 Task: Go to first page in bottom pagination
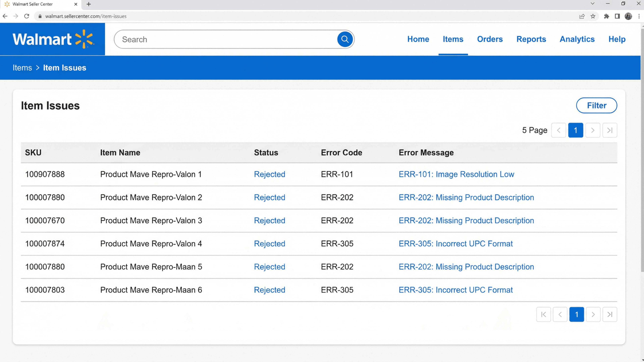pyautogui.click(x=543, y=314)
